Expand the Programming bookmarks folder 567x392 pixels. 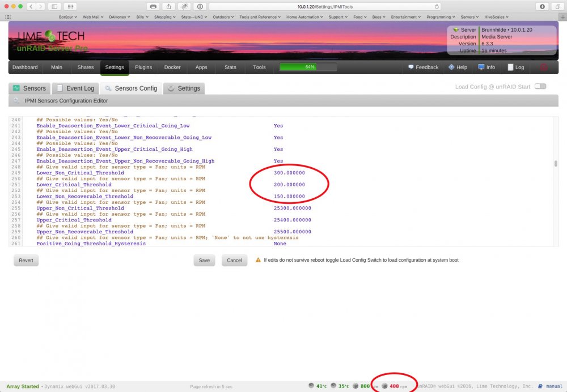coord(441,17)
